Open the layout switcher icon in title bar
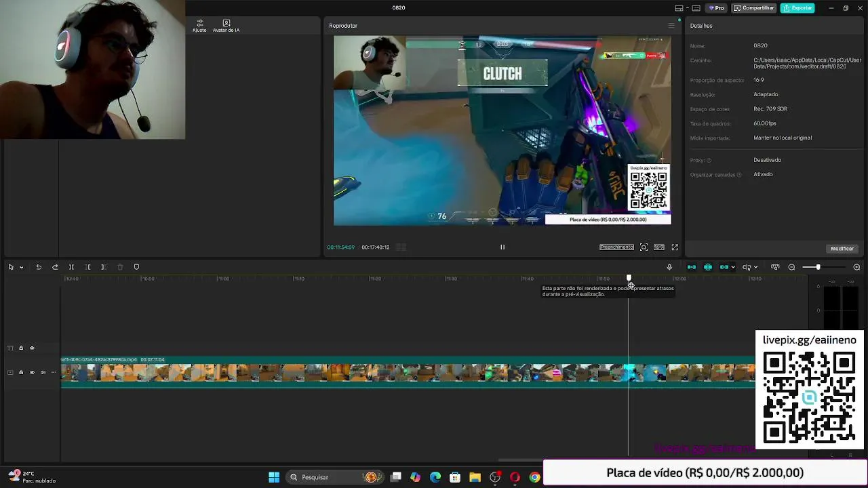Viewport: 868px width, 488px height. coord(679,8)
